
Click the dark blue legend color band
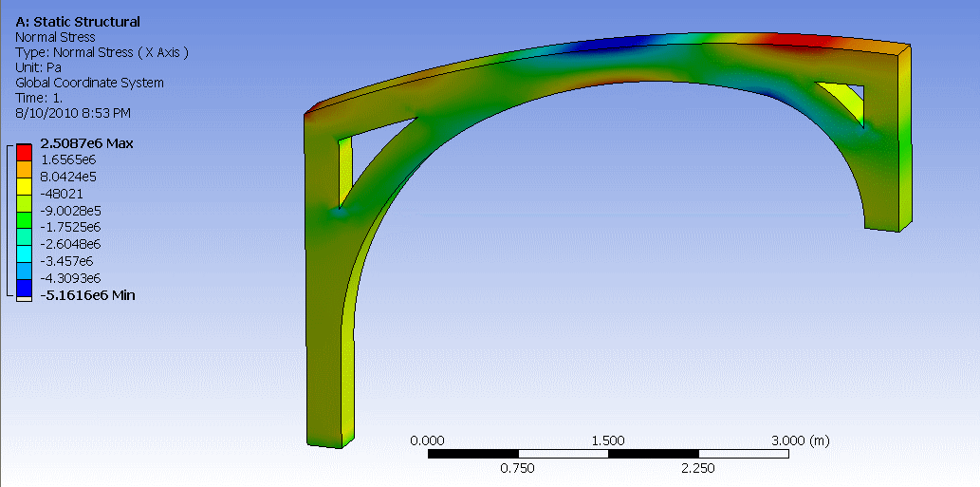point(24,287)
